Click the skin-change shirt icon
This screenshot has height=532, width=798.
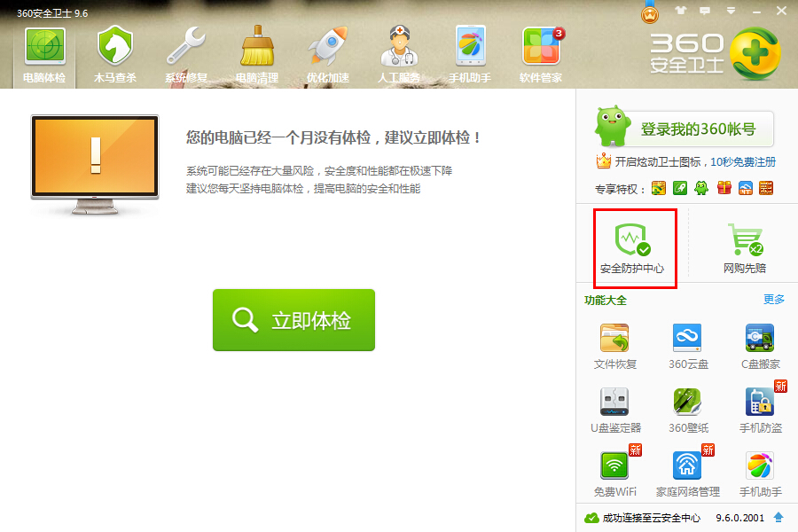click(680, 10)
